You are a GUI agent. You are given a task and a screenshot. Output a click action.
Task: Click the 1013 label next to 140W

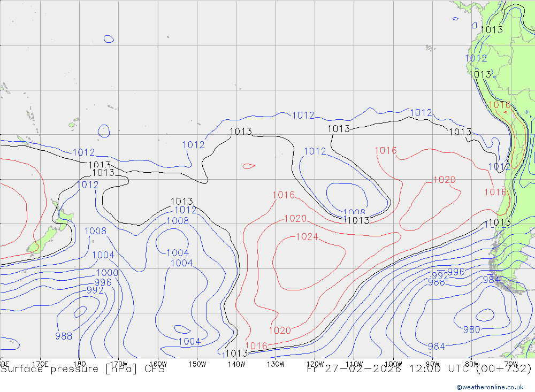tap(236, 353)
